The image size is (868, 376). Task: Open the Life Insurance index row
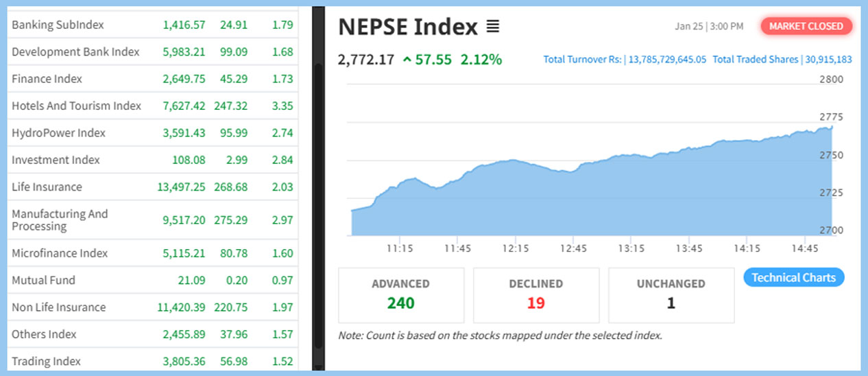pos(47,187)
